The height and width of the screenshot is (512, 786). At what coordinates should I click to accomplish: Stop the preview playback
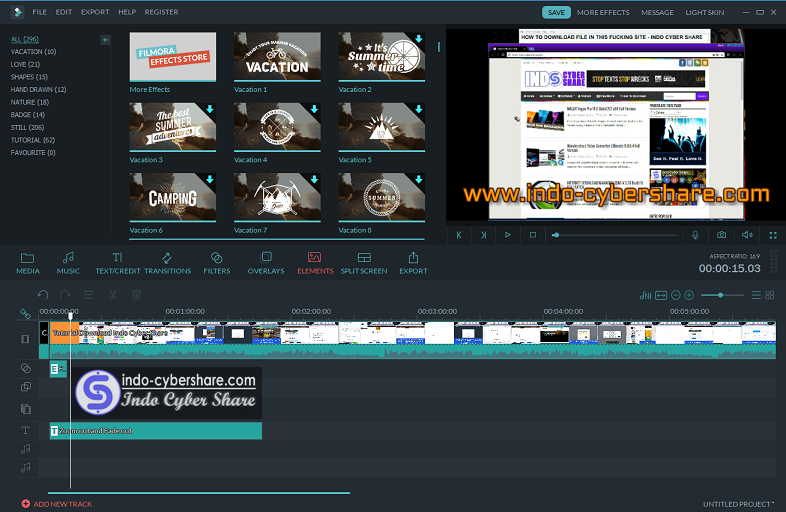533,235
